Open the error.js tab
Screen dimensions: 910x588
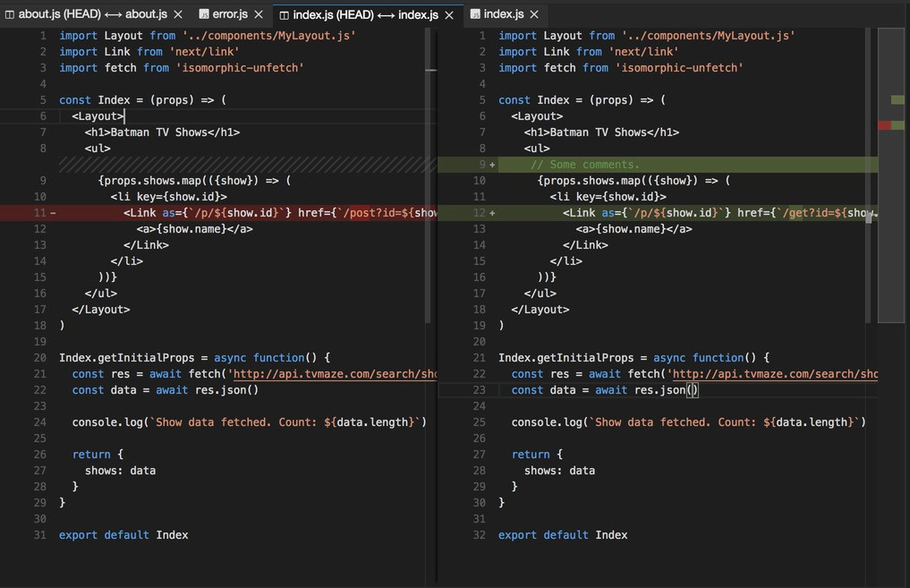point(230,14)
